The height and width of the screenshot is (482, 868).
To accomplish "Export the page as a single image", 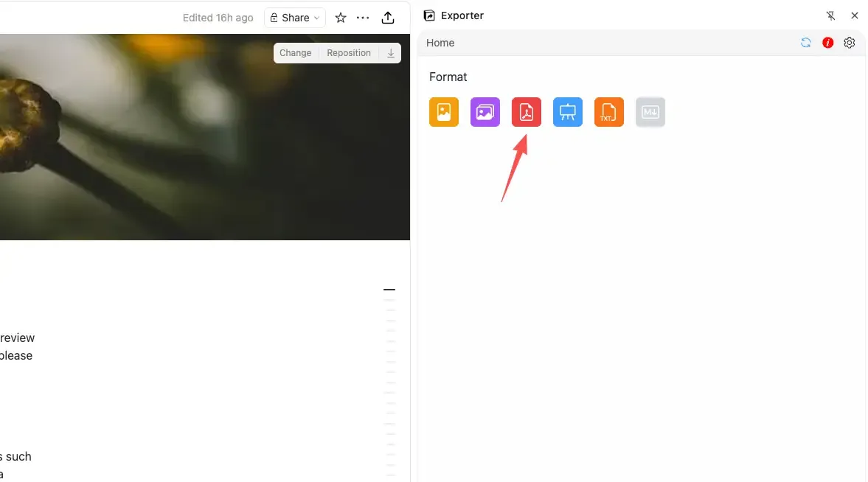I will click(443, 111).
